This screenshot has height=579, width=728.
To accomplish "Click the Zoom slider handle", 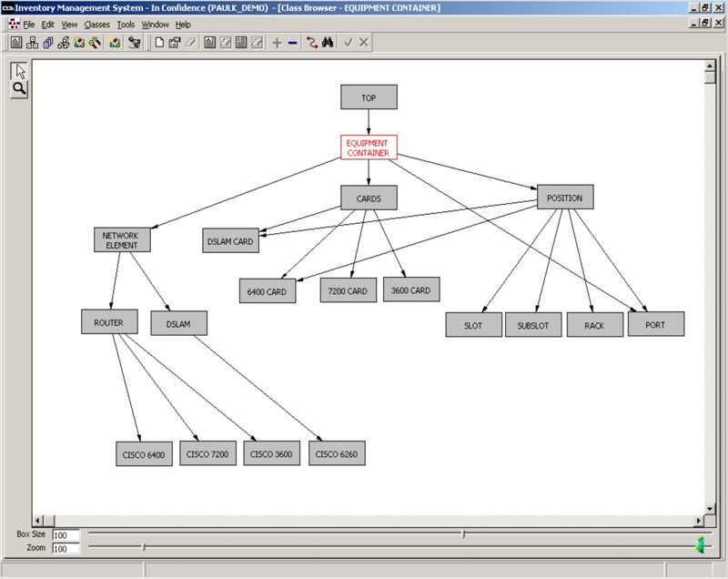I will coord(144,547).
